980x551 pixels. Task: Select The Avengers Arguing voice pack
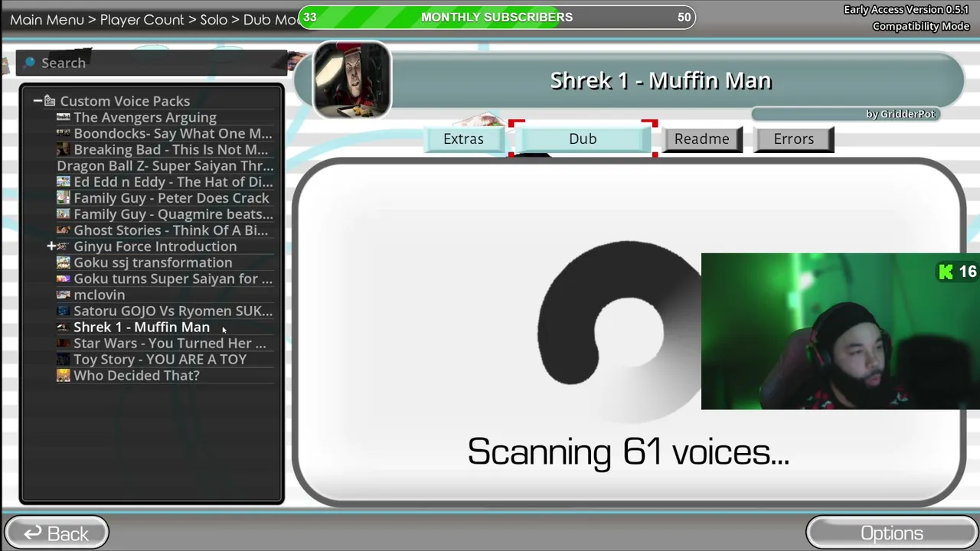click(x=145, y=117)
